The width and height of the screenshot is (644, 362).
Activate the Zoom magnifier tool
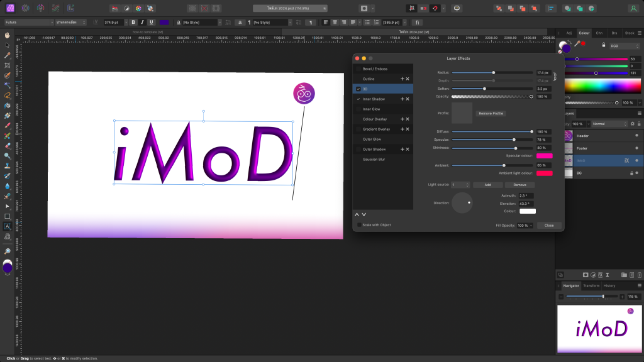point(7,251)
